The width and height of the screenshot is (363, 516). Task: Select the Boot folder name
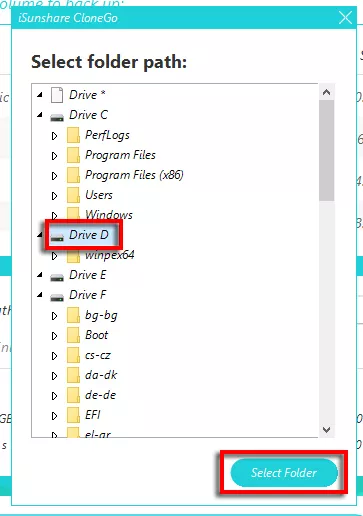click(x=97, y=335)
